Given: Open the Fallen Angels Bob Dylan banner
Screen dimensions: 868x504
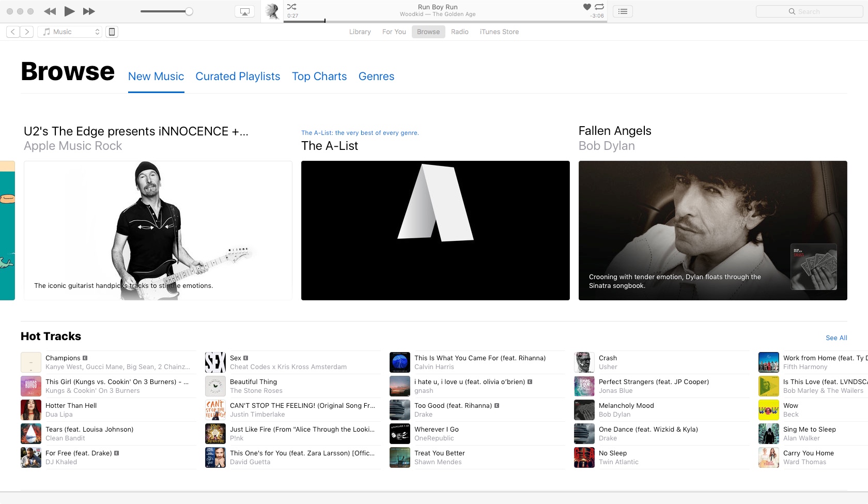Looking at the screenshot, I should (713, 231).
